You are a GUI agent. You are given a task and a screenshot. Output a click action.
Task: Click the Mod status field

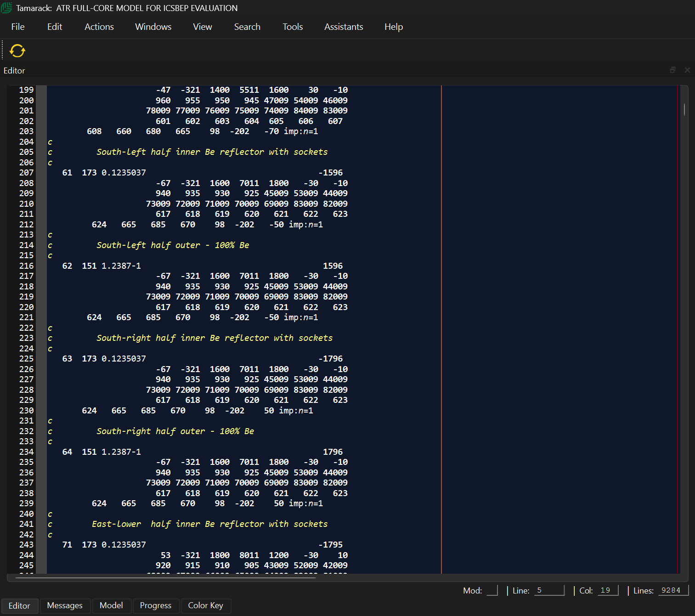pyautogui.click(x=492, y=590)
